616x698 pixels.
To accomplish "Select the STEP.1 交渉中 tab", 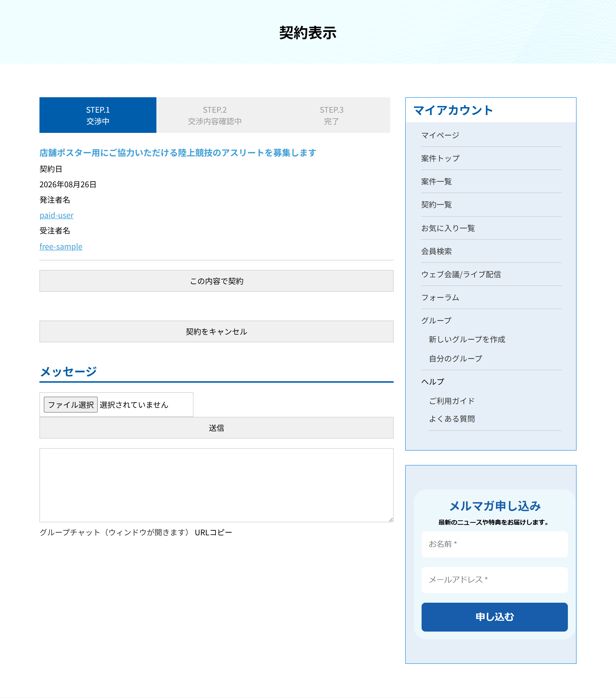I will click(x=98, y=115).
